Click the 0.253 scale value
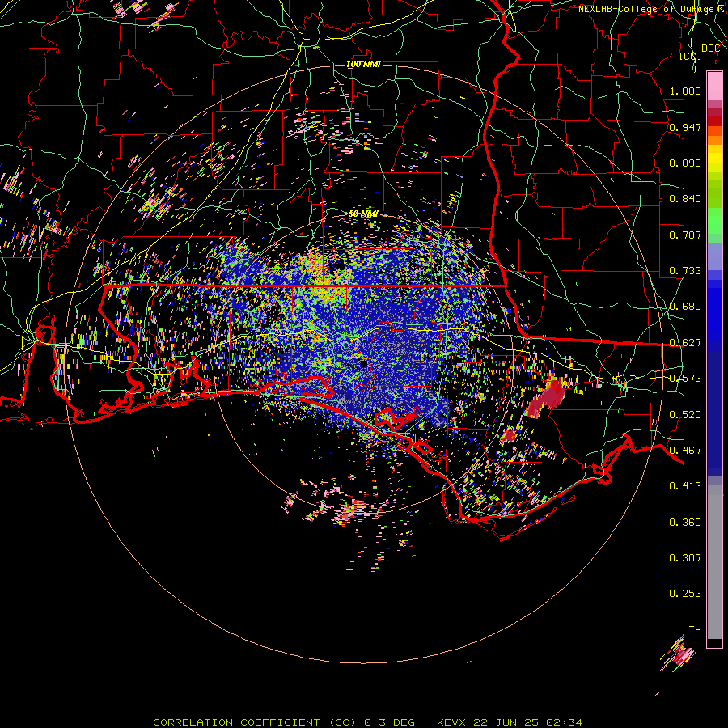The width and height of the screenshot is (728, 728). [685, 594]
